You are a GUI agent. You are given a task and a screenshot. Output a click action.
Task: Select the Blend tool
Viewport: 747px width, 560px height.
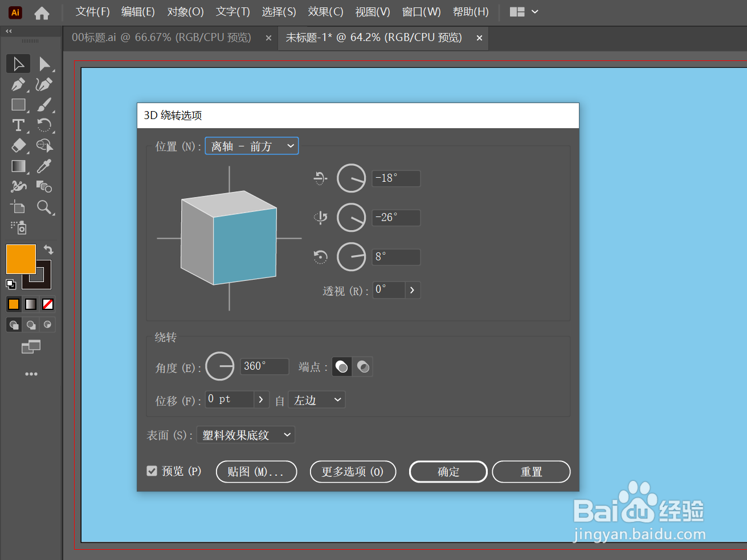pyautogui.click(x=44, y=186)
